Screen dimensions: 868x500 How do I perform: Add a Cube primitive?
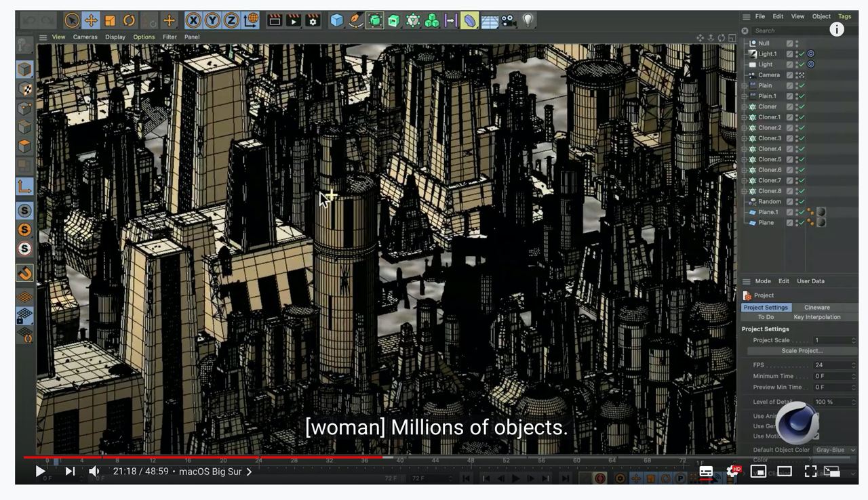click(337, 20)
